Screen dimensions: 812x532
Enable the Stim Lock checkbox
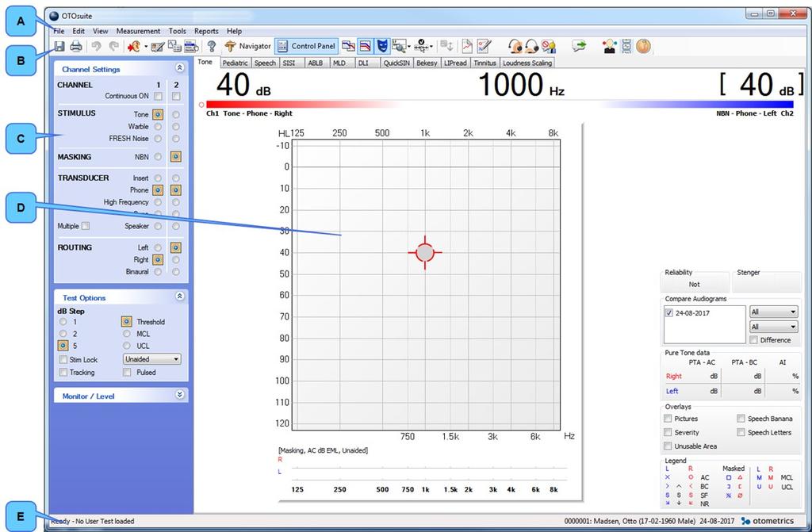[x=63, y=359]
